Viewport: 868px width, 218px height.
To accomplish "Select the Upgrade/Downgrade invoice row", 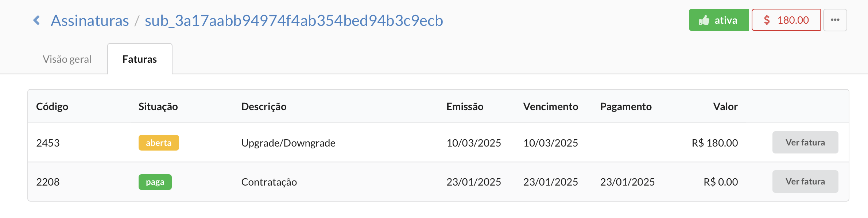I will click(438, 143).
